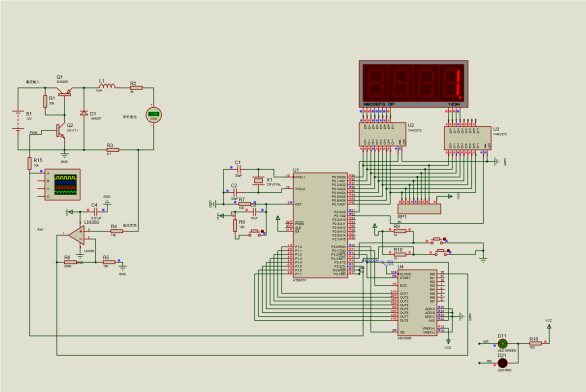Select the U4 ADC0808 chip

(417, 303)
